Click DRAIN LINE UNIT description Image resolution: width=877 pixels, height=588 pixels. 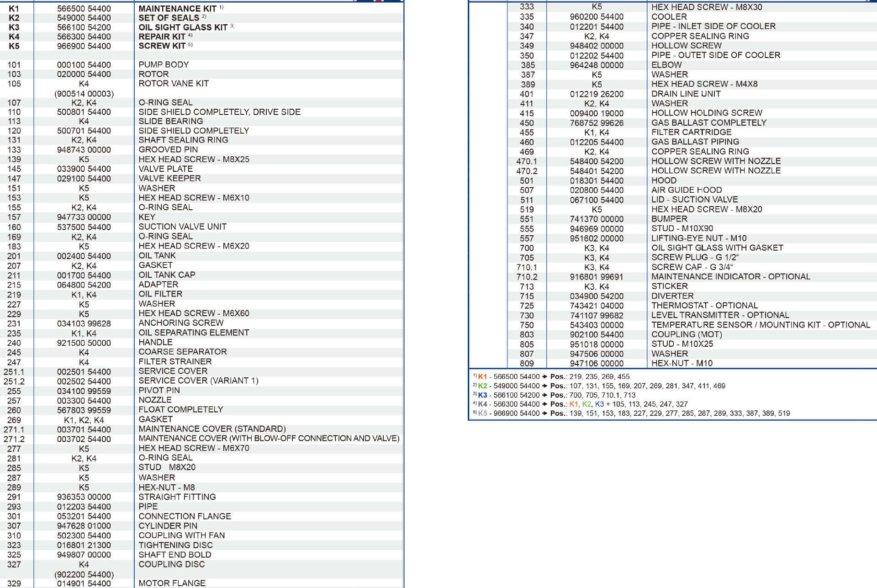686,94
